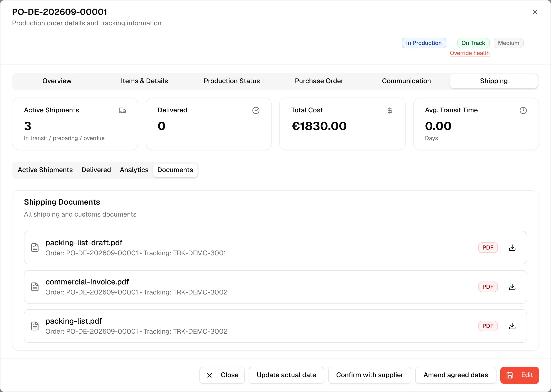
Task: Click the PO-DE-202609-00001 dialog title
Action: coord(60,12)
